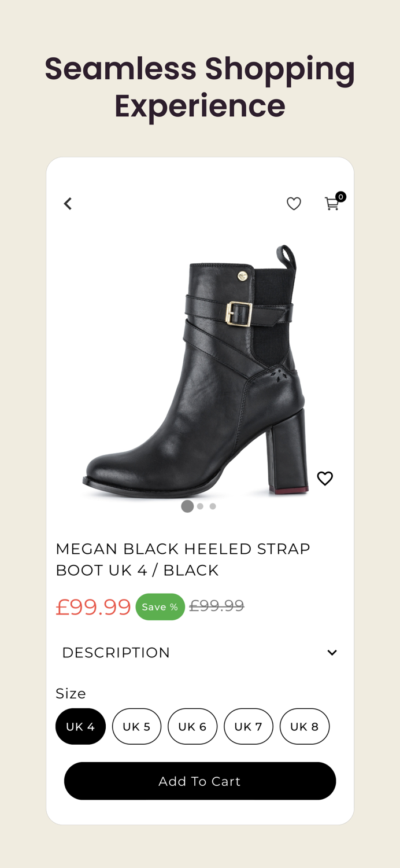Select the first carousel dot indicator
Viewport: 400px width, 868px height.
click(x=187, y=506)
